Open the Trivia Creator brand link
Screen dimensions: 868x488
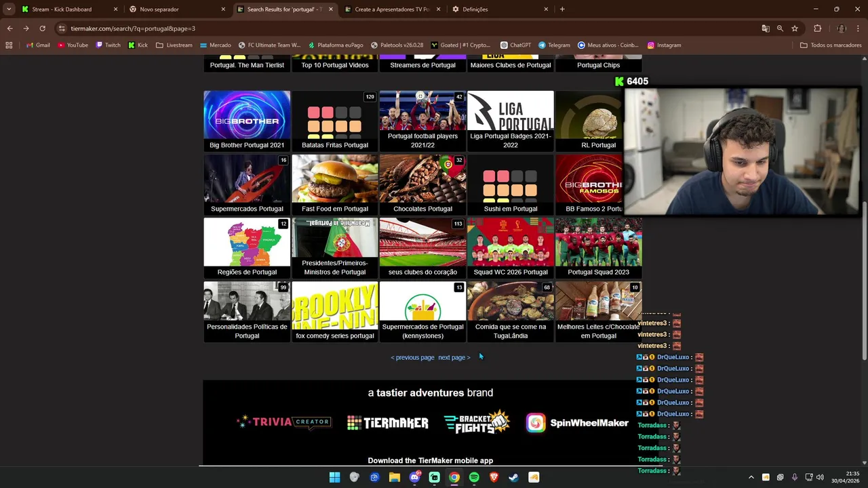tap(284, 422)
